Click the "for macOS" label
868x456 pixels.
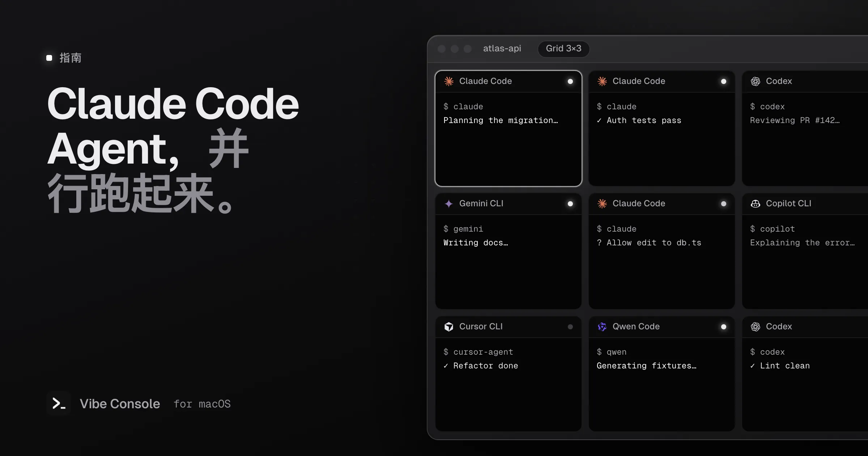pyautogui.click(x=202, y=404)
